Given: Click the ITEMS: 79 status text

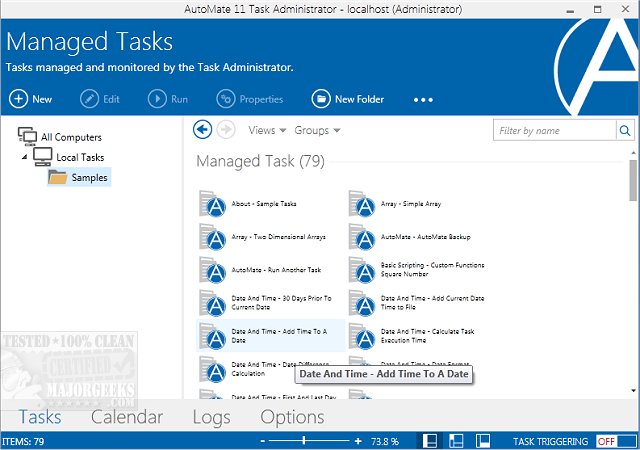Looking at the screenshot, I should pyautogui.click(x=23, y=441).
